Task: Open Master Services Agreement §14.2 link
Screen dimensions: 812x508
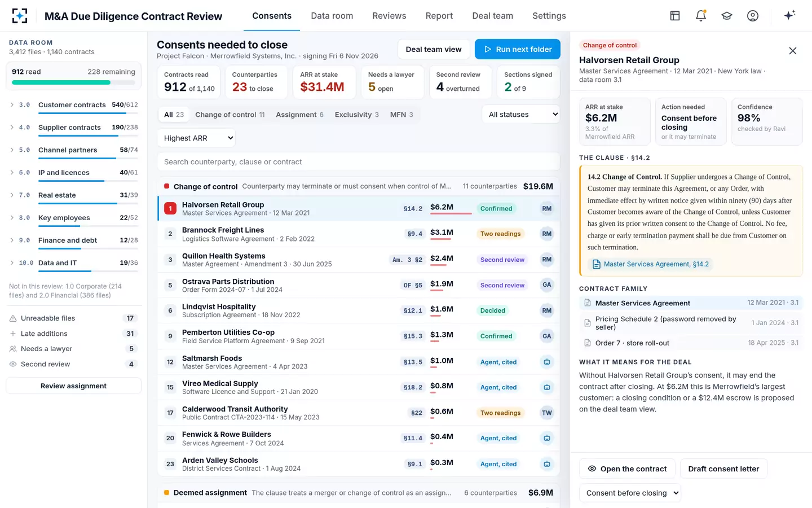Action: 650,264
